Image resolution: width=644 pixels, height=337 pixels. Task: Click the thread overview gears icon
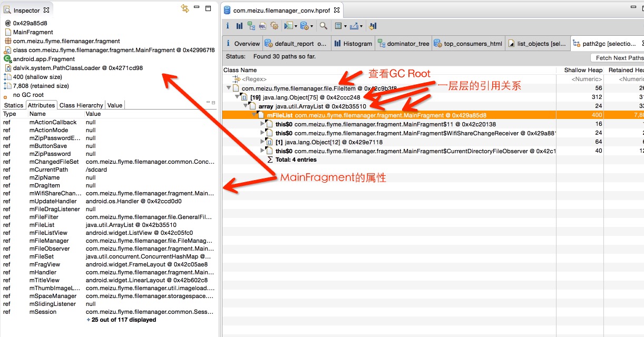click(274, 26)
